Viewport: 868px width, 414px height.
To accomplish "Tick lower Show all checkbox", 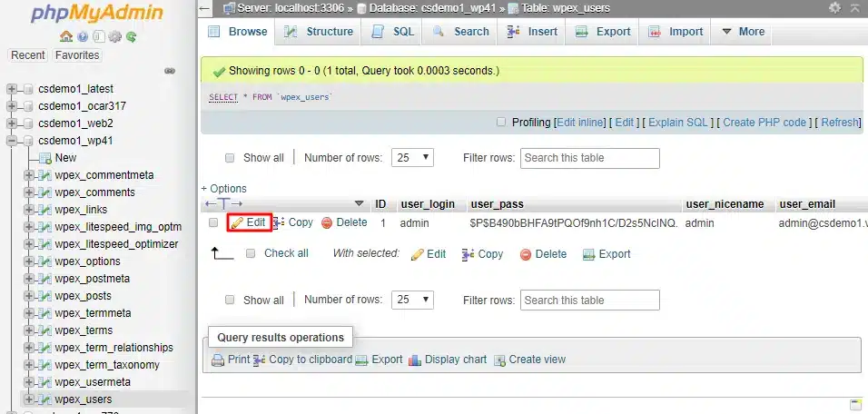I will (230, 301).
